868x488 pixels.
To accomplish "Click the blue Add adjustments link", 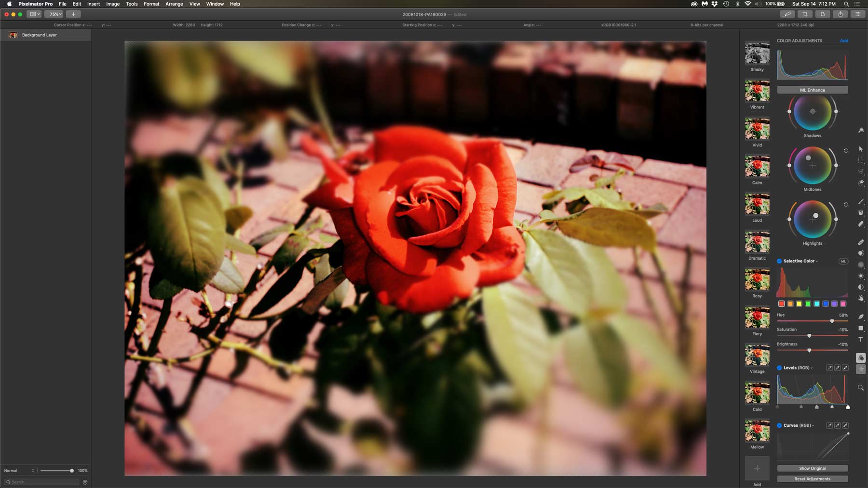I will coord(844,41).
